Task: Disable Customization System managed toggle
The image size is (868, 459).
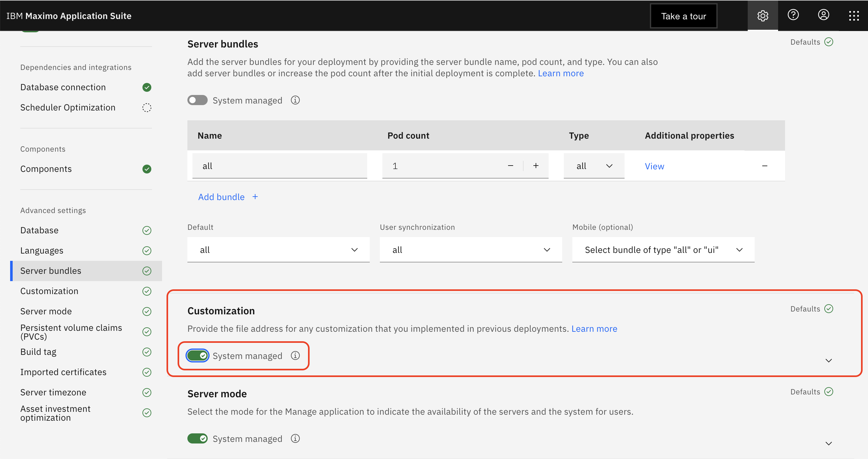Action: [198, 355]
